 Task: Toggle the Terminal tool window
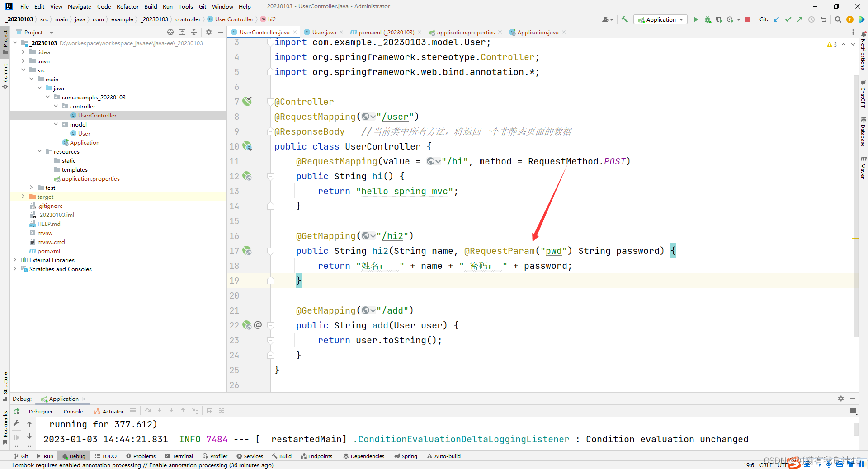(x=179, y=456)
